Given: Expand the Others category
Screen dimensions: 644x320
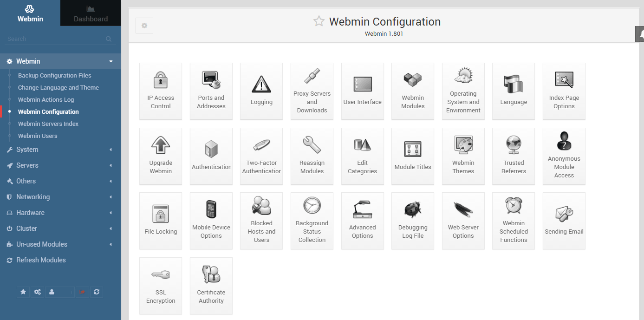Looking at the screenshot, I should [60, 181].
